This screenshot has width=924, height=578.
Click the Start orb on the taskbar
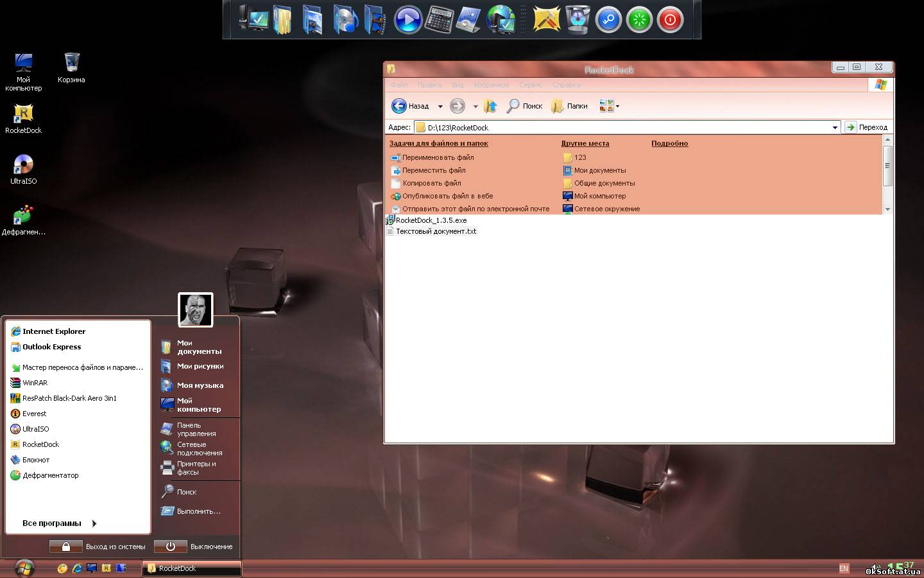(x=24, y=568)
